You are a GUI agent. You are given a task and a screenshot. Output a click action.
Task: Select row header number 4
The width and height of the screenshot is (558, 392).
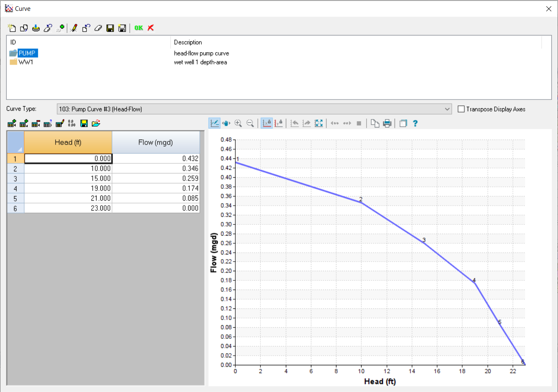point(15,188)
